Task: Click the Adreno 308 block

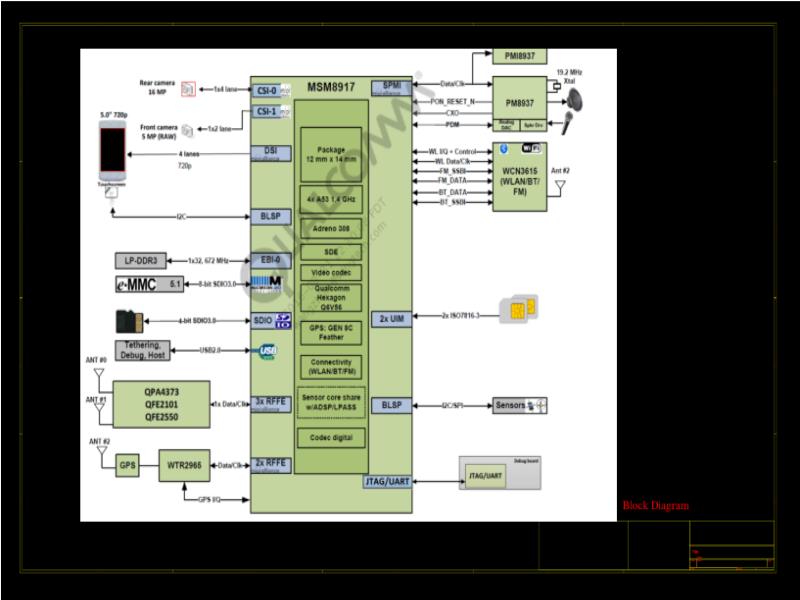Action: tap(331, 229)
